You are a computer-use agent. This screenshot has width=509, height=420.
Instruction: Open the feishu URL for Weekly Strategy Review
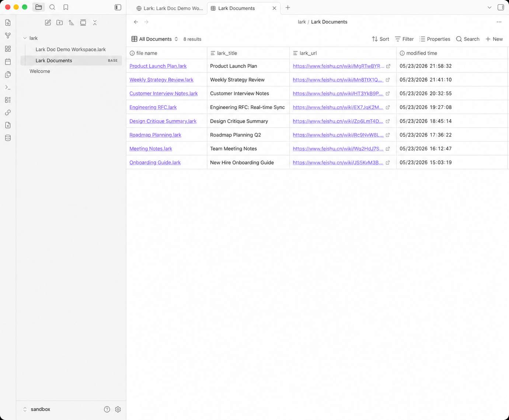[x=338, y=80]
